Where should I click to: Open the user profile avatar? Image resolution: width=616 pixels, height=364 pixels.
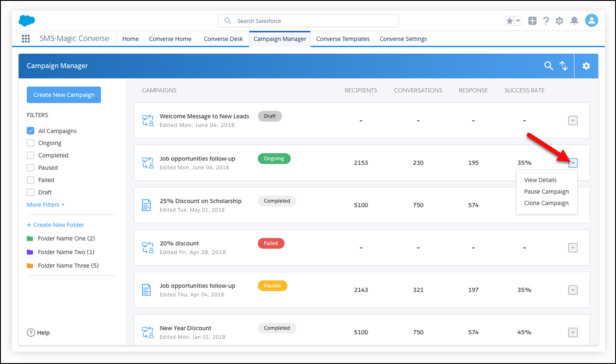pos(592,20)
